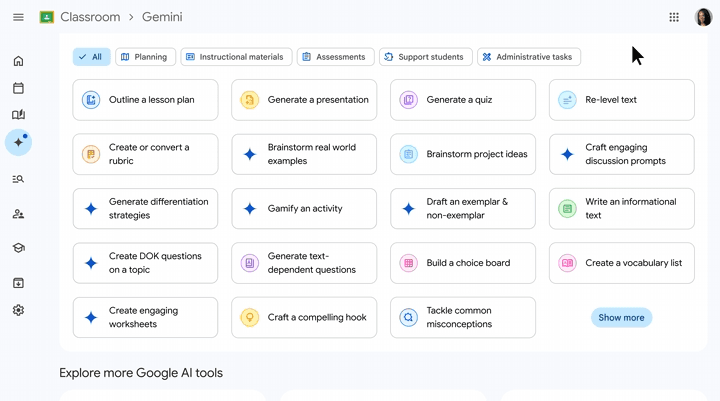Click the Classroom breadcrumb link
Screen dimensions: 720x401
(x=90, y=17)
